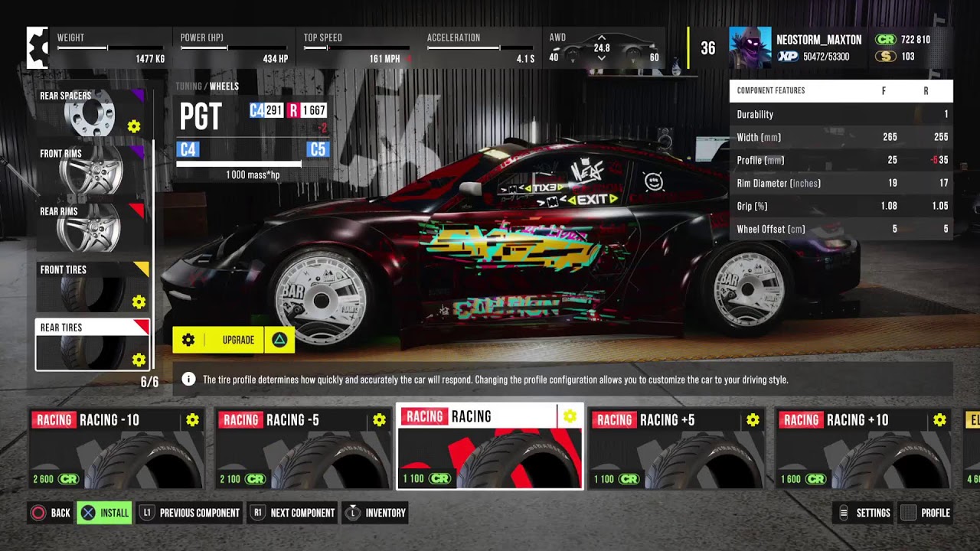Click the gear icon on Front Tires
Viewport: 980px width, 551px height.
coord(139,302)
